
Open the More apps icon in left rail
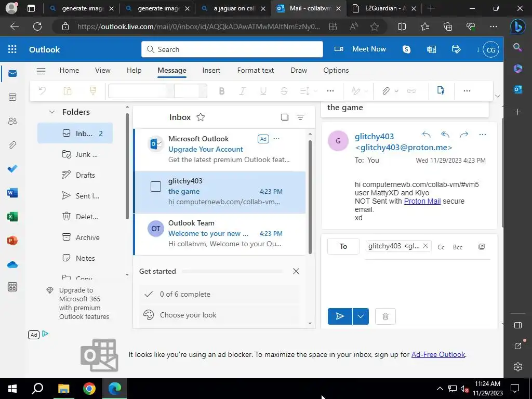click(x=12, y=287)
